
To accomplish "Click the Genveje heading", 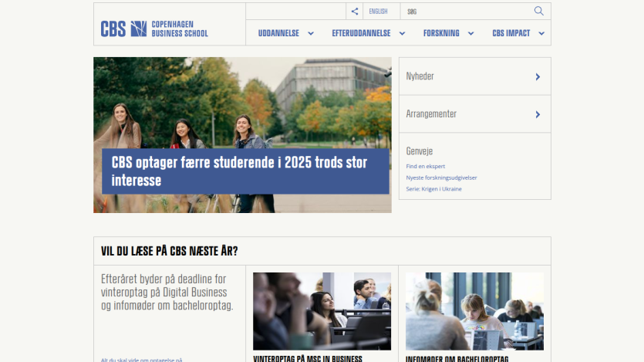I will pyautogui.click(x=419, y=151).
